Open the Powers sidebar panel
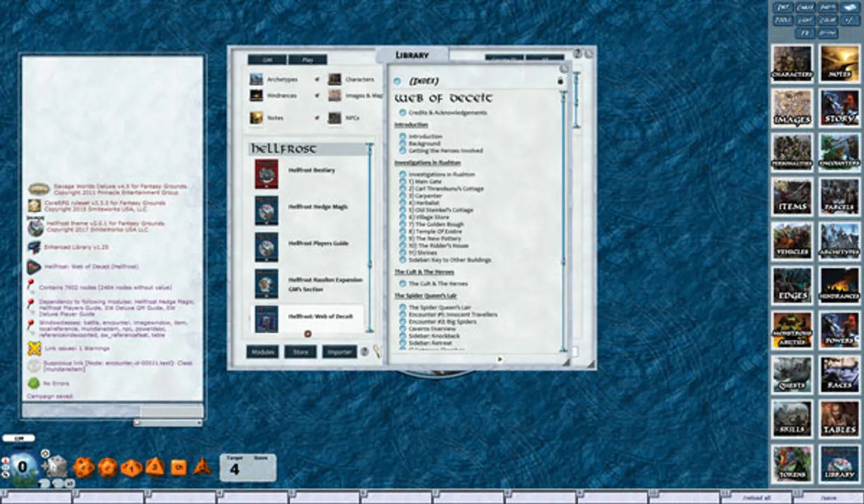The image size is (864, 504). pyautogui.click(x=839, y=330)
